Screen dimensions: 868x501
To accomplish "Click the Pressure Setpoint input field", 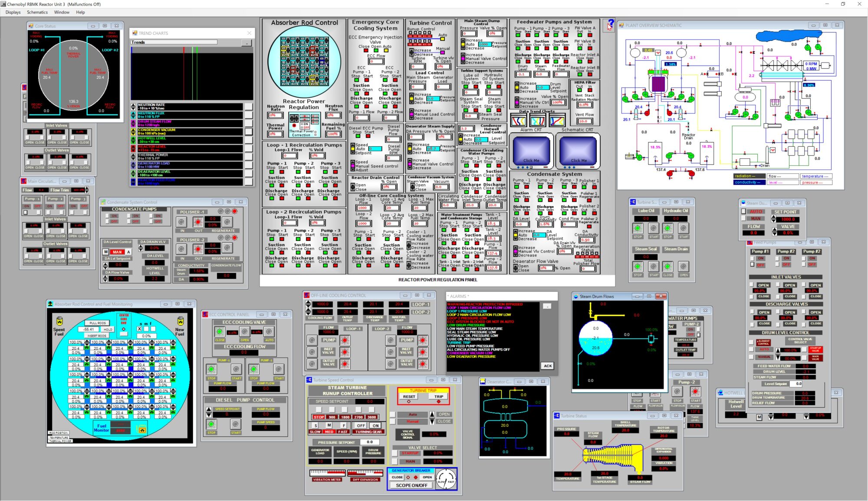I will 369,442.
